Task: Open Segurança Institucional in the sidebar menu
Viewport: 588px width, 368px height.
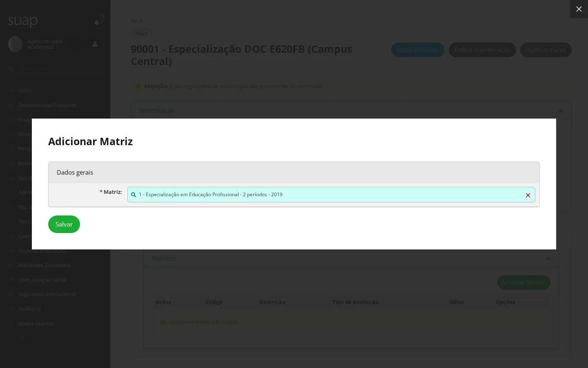Action: click(47, 294)
